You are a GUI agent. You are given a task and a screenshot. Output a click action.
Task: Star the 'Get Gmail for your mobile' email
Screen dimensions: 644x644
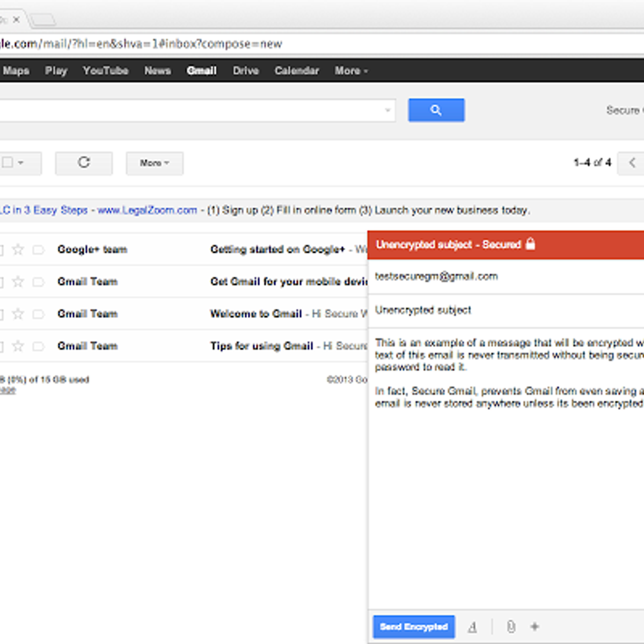tap(18, 281)
